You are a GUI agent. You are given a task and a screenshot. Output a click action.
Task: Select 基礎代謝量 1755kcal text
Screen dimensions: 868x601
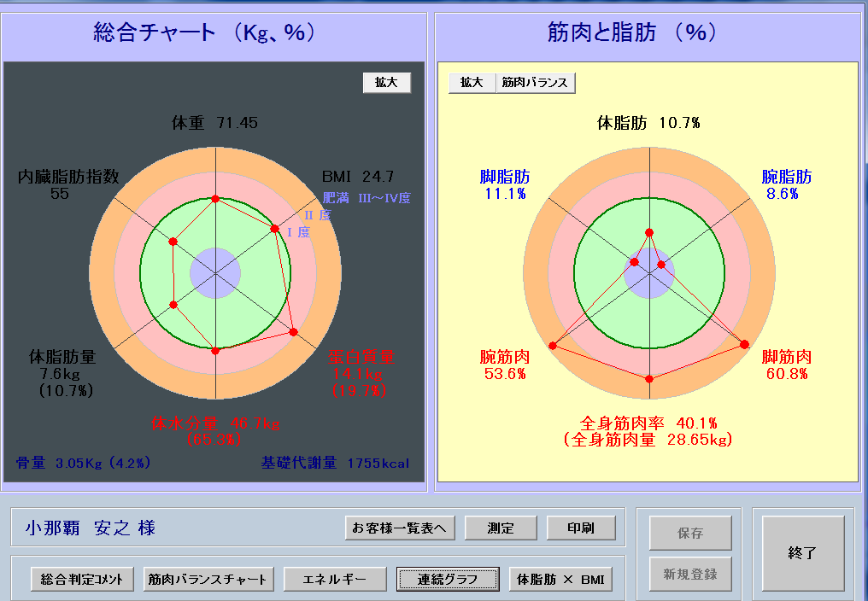(335, 463)
